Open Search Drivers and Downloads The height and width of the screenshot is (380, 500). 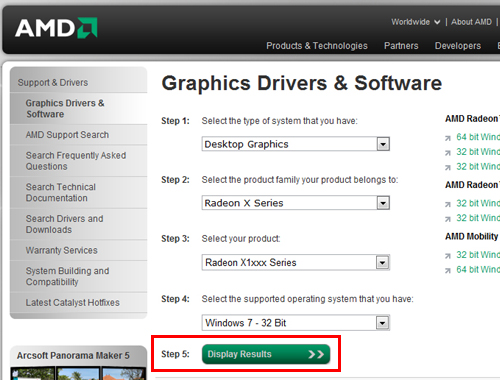click(x=79, y=224)
